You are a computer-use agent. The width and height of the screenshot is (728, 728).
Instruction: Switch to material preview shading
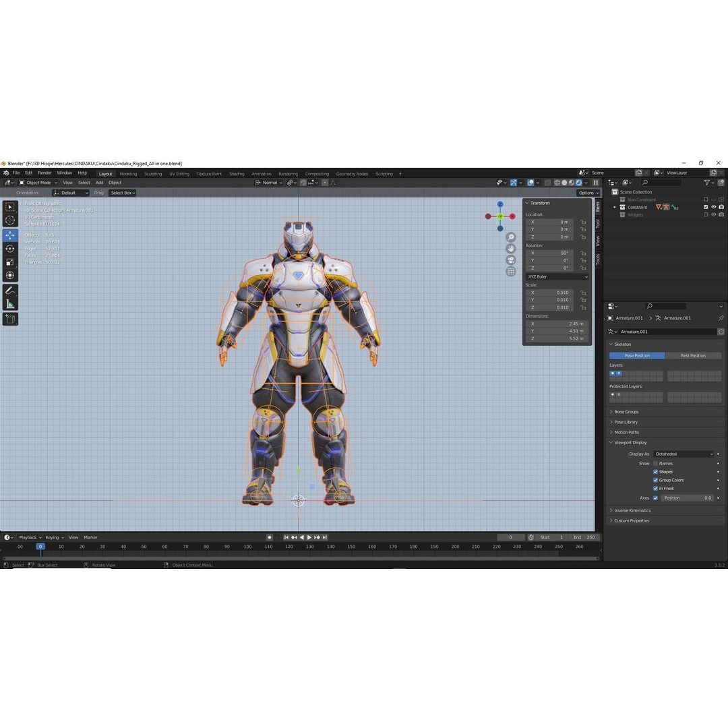coord(572,183)
